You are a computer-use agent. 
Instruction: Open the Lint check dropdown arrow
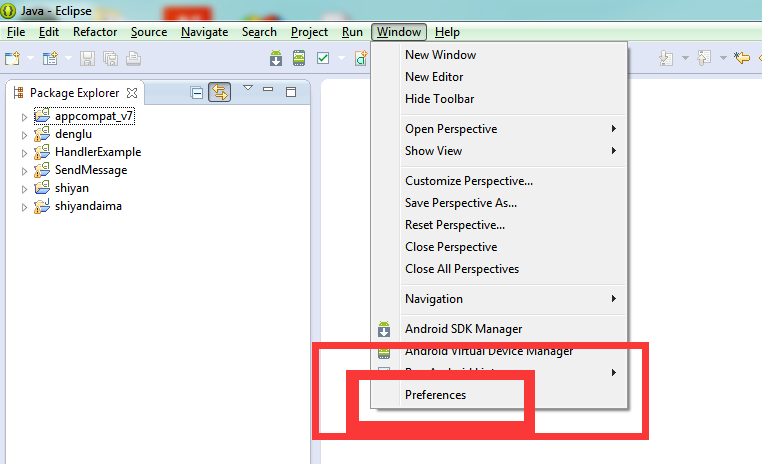[x=341, y=58]
